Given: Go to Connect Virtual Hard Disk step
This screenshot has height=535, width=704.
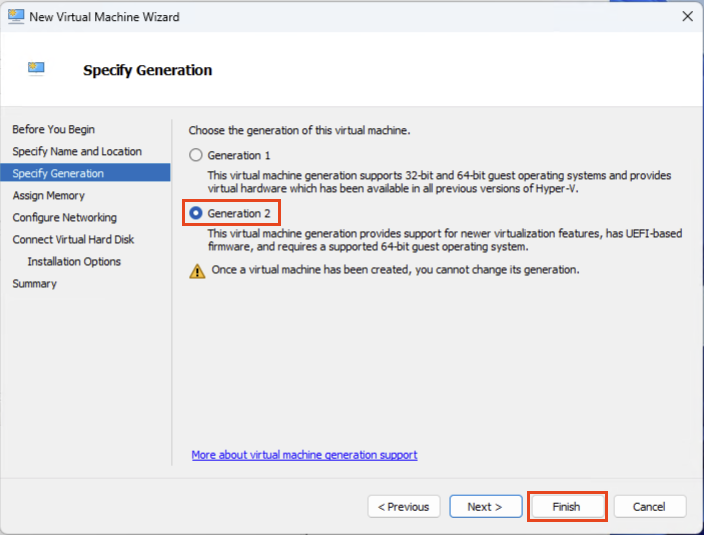Looking at the screenshot, I should click(x=73, y=239).
